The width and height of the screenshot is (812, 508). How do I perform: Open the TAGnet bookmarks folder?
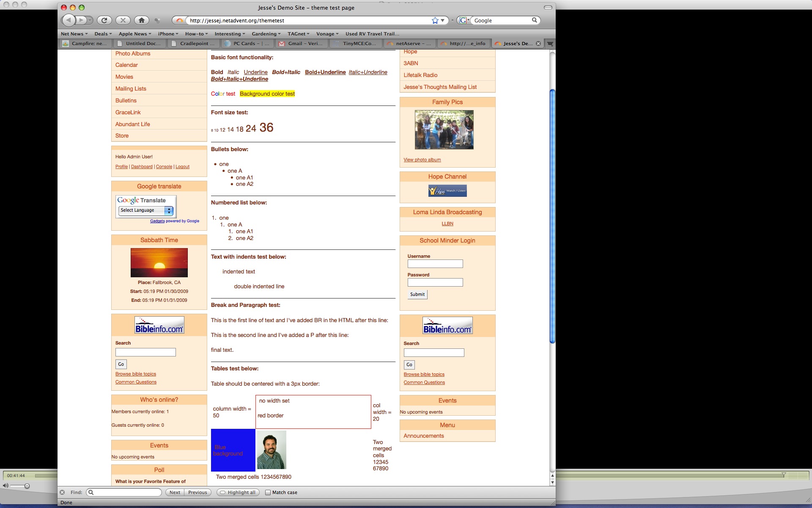coord(298,34)
